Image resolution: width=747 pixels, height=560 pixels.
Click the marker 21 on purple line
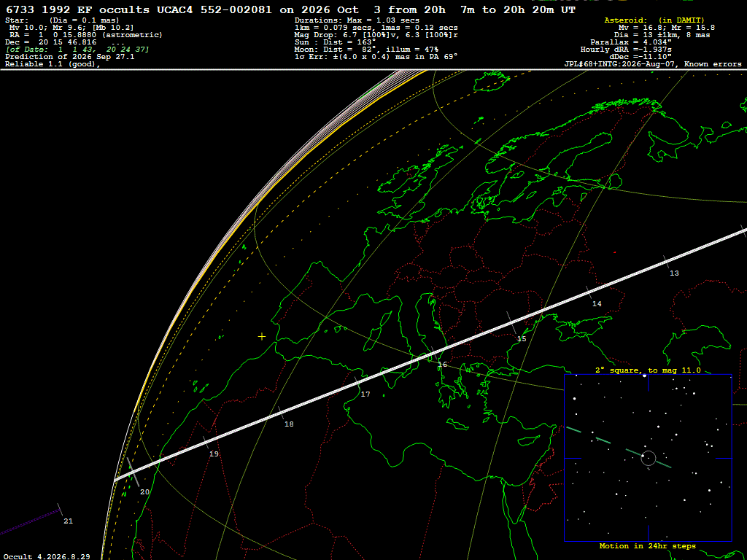[x=68, y=521]
